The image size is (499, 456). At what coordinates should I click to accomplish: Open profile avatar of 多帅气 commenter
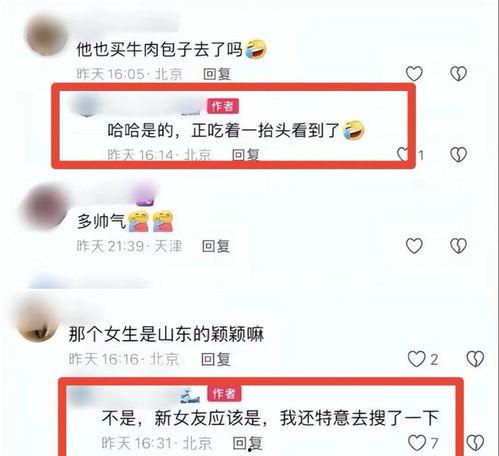click(x=45, y=206)
